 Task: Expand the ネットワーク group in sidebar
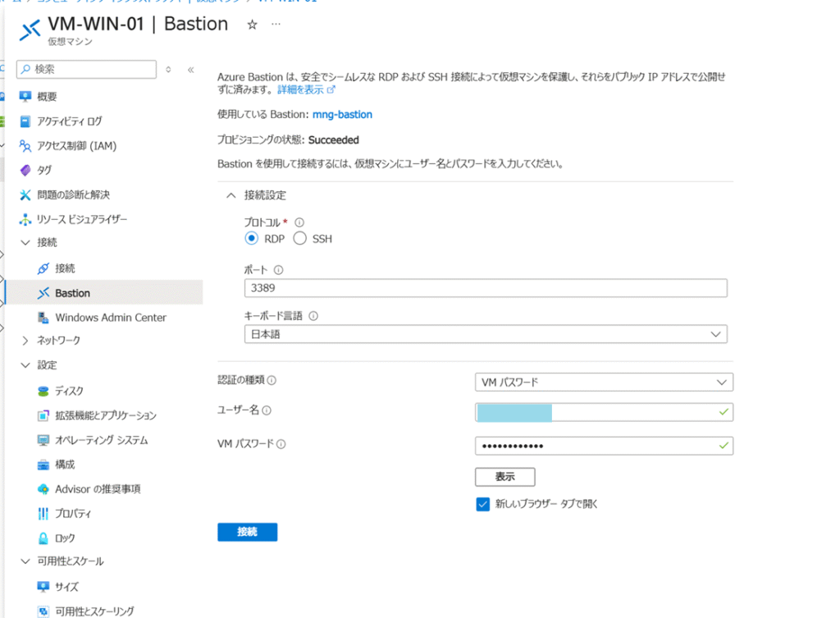click(25, 341)
